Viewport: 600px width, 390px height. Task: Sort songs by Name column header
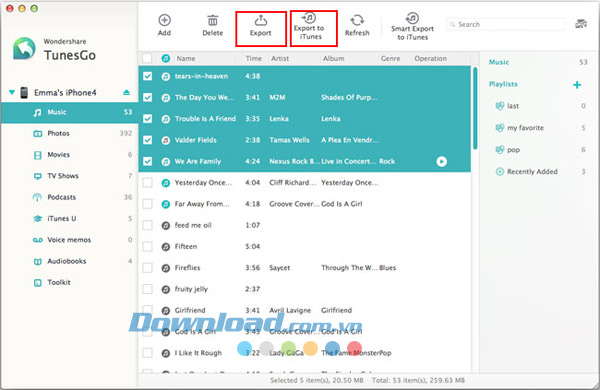click(x=186, y=59)
